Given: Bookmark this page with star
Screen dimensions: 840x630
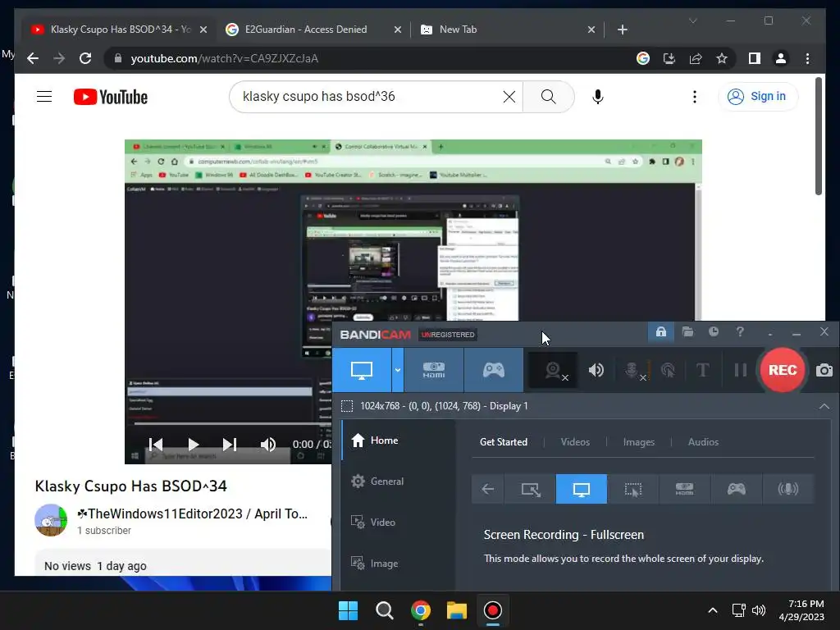Looking at the screenshot, I should tap(722, 58).
